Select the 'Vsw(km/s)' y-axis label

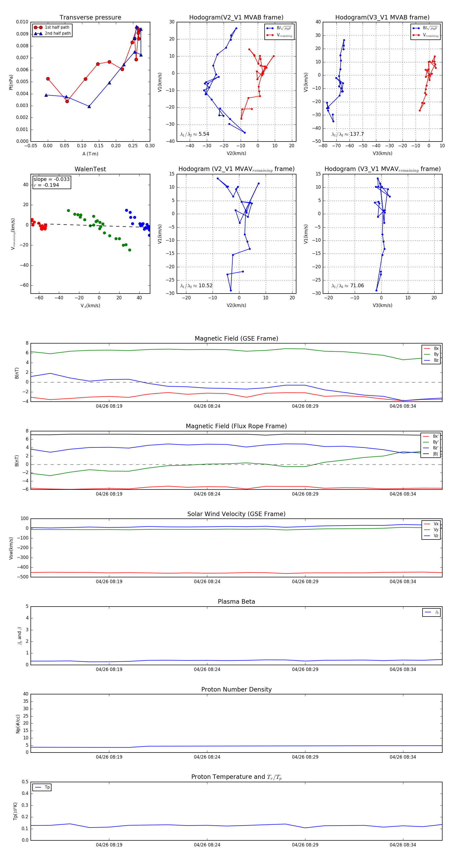click(11, 548)
